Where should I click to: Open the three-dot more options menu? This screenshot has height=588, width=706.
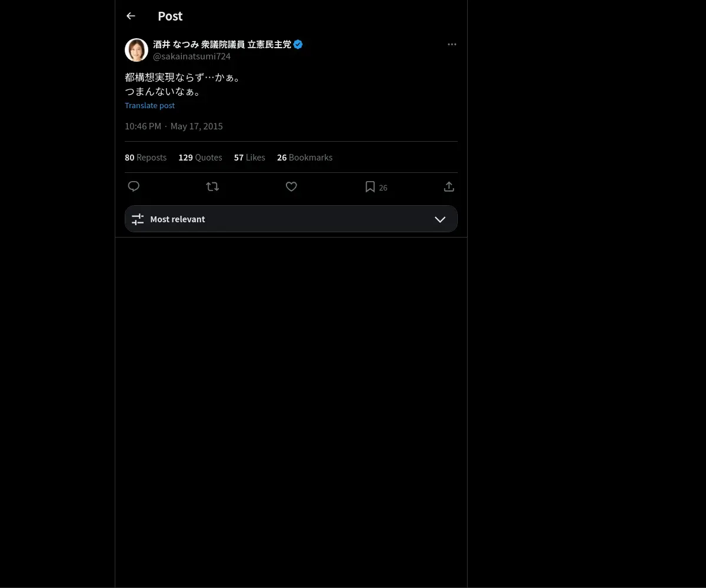coord(452,45)
